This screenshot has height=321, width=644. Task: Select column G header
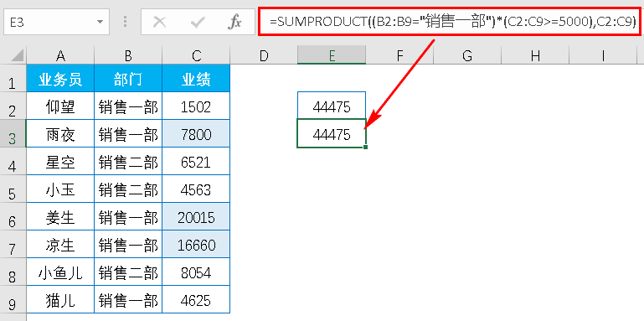tap(467, 55)
